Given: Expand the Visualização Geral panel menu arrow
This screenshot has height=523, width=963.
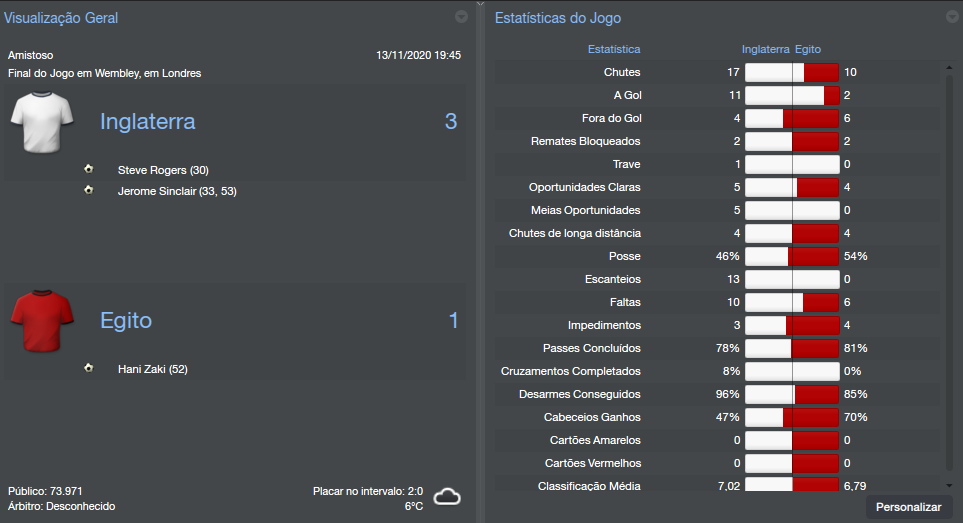Looking at the screenshot, I should pyautogui.click(x=461, y=17).
